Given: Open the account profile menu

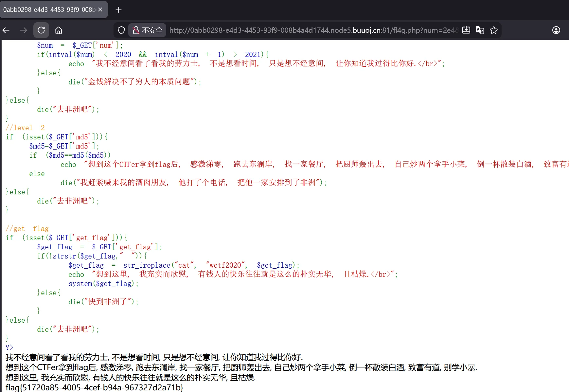Looking at the screenshot, I should 556,30.
